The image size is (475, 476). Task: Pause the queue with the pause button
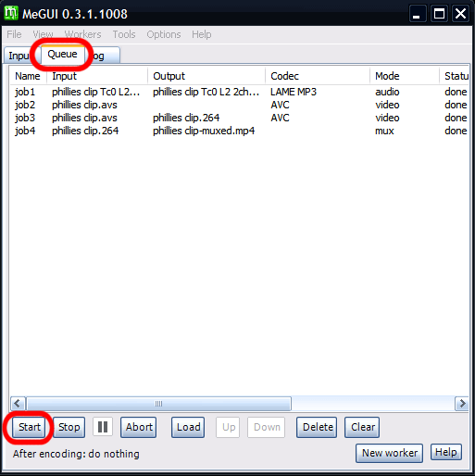(103, 427)
